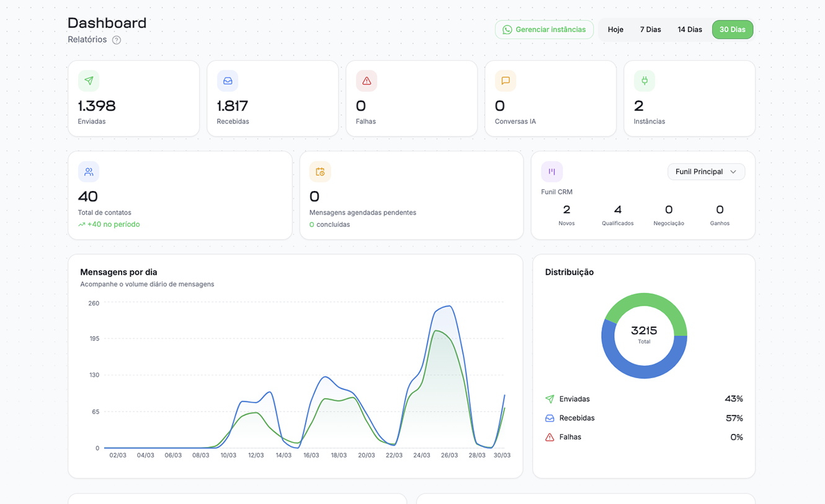Select the 30 Dias period tab
The image size is (825, 504).
point(733,30)
